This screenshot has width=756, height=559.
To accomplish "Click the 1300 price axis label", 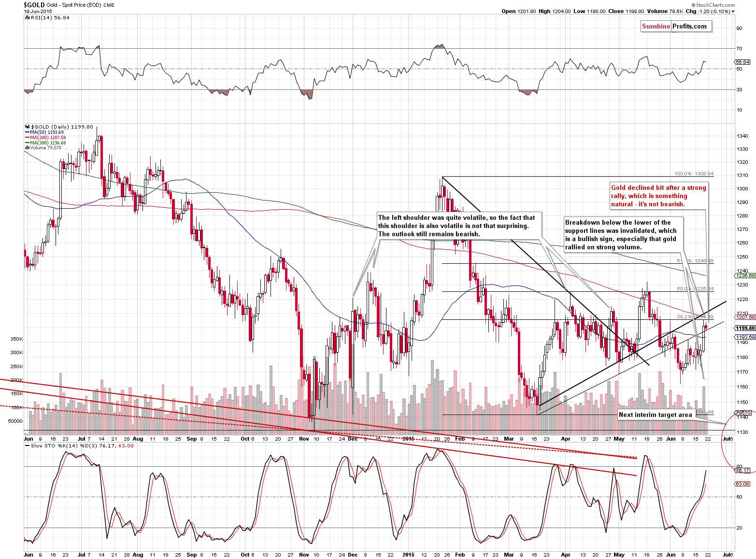I will pos(742,189).
